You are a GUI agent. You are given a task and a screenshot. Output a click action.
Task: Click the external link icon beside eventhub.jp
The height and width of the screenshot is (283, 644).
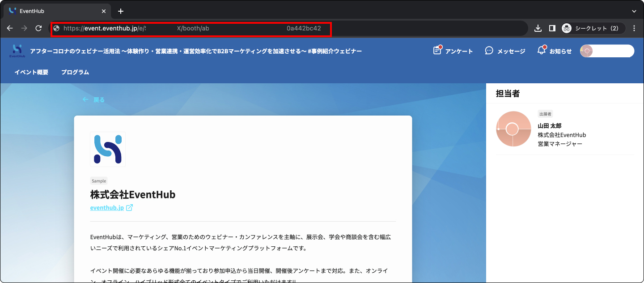[129, 208]
